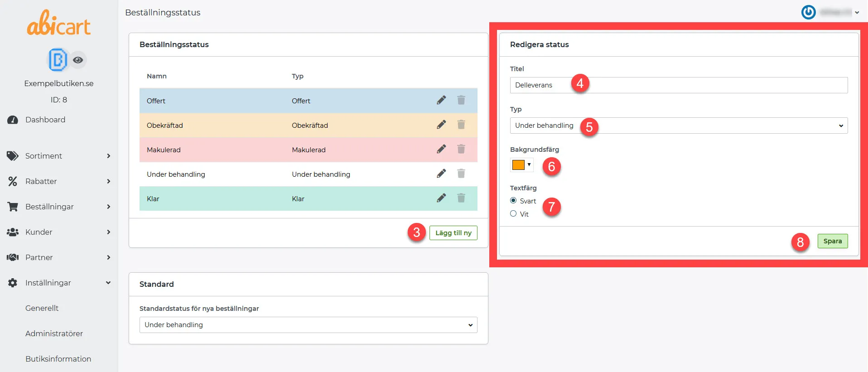Expand the Kunder menu chevron
Screen dimensions: 868x372
tap(108, 232)
